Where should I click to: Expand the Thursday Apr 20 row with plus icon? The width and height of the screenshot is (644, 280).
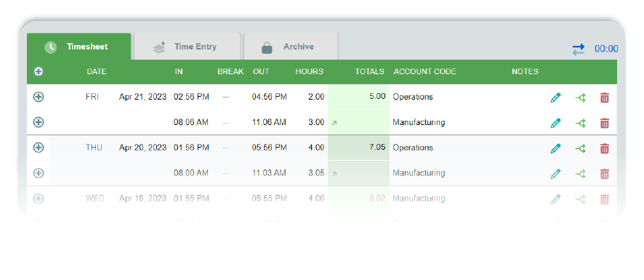[39, 148]
